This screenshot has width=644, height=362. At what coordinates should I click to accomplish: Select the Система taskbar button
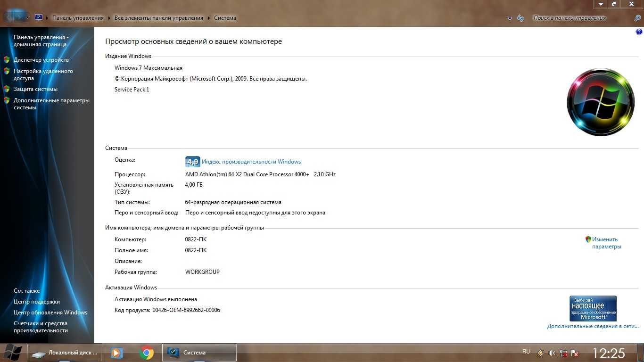199,353
